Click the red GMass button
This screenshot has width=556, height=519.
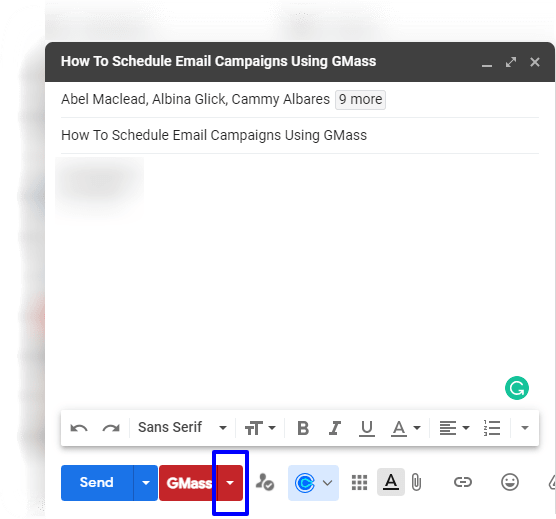click(x=188, y=483)
